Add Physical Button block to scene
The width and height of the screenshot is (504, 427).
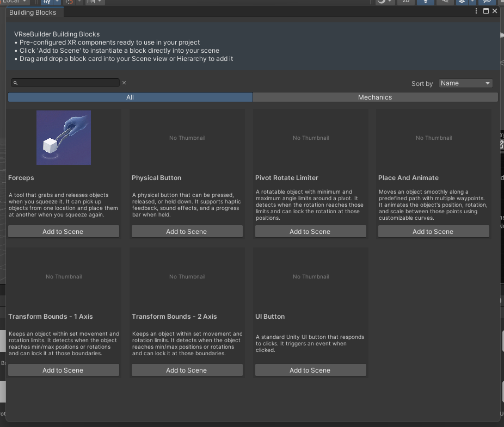pyautogui.click(x=187, y=231)
